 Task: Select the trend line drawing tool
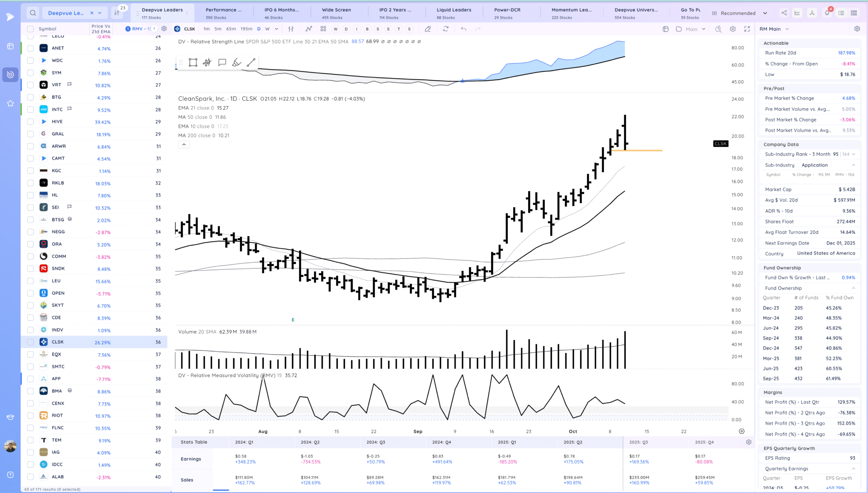click(x=251, y=62)
